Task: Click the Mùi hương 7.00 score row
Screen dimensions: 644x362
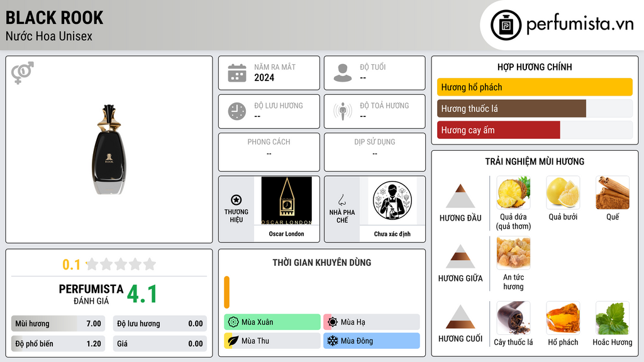Action: 58,324
